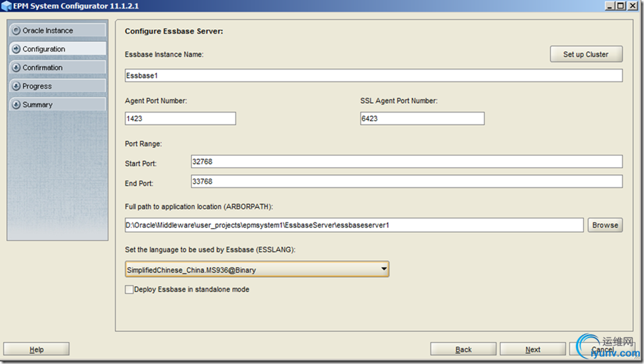
Task: Go Back to the previous page
Action: (x=463, y=349)
